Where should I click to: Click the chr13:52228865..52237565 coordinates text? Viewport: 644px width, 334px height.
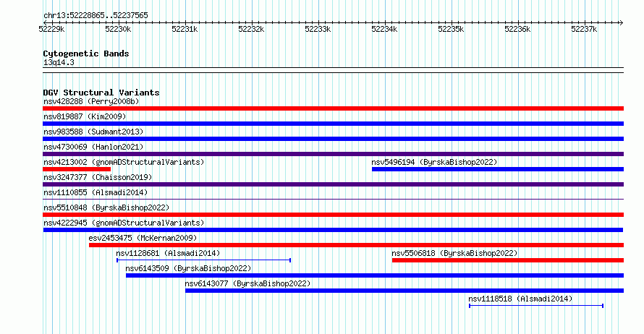pos(96,15)
